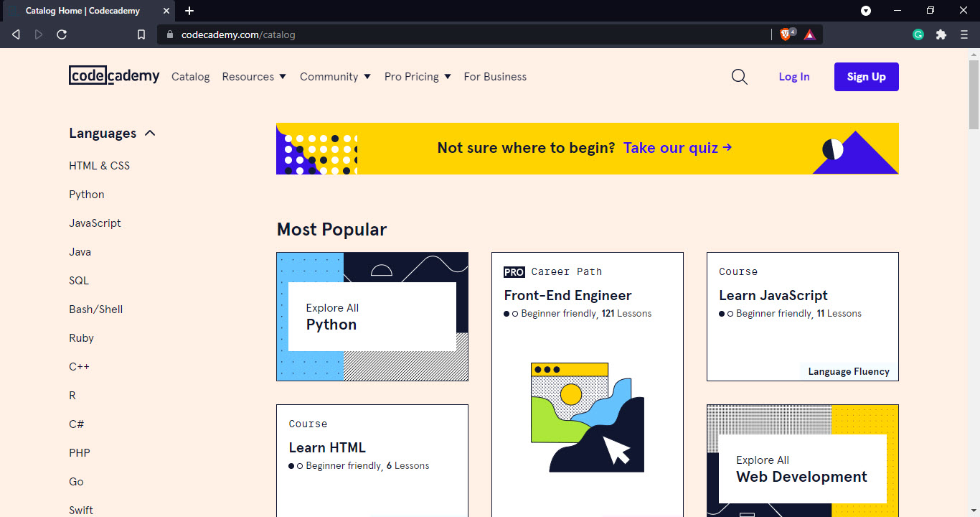Open the Explore All Python card

coord(372,317)
